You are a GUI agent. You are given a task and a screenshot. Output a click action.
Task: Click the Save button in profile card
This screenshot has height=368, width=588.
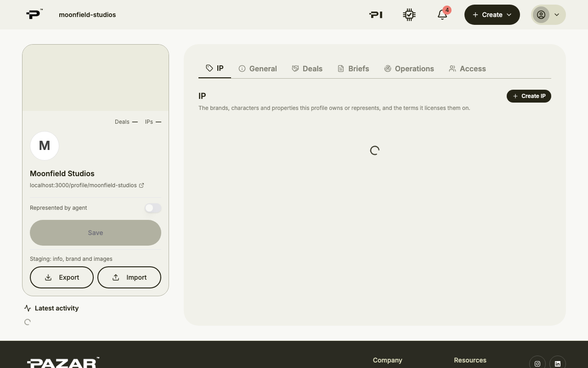(x=96, y=233)
